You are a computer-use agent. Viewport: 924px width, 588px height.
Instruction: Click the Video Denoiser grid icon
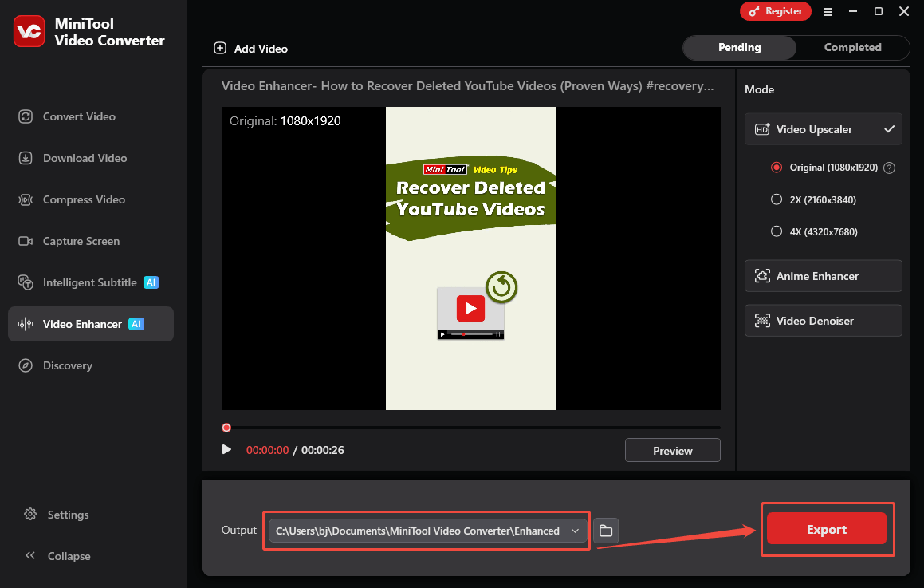click(x=762, y=321)
